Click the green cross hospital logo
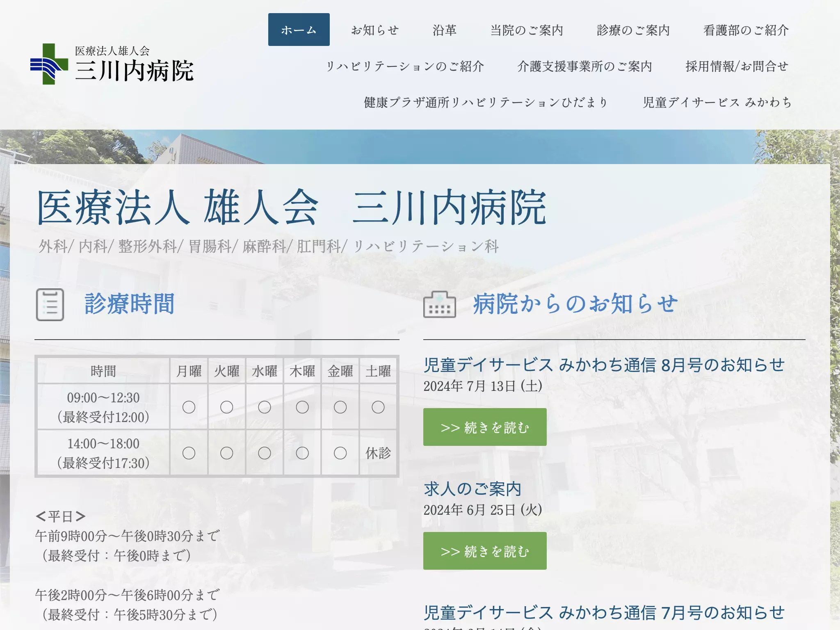Viewport: 840px width, 630px height. (x=49, y=64)
